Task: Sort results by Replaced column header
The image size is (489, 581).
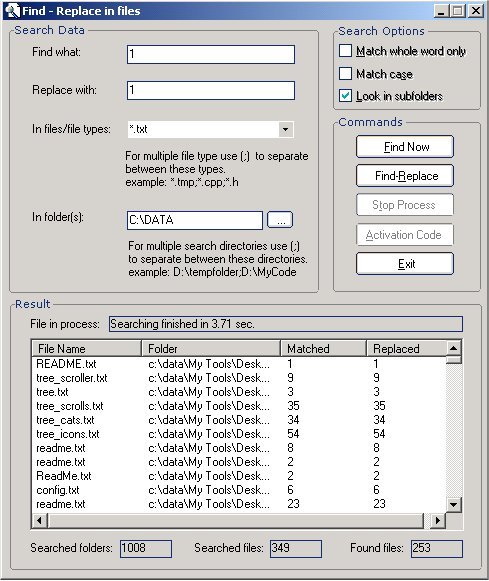Action: (x=406, y=349)
